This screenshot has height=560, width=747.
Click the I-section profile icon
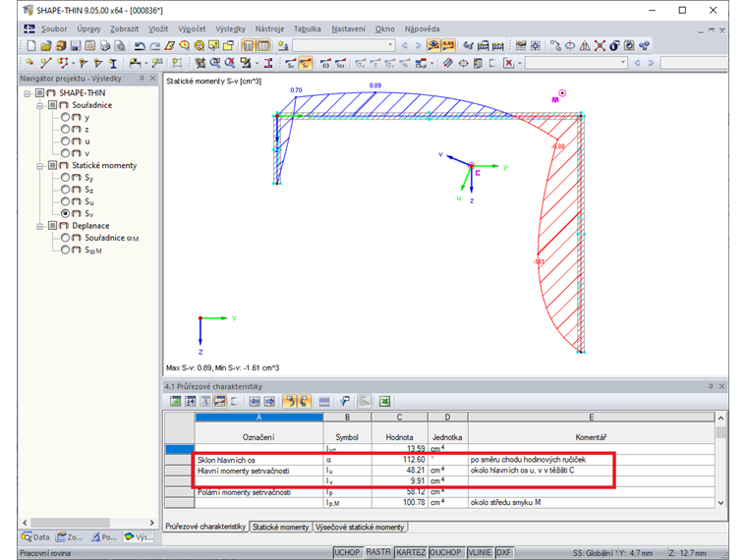point(113,63)
